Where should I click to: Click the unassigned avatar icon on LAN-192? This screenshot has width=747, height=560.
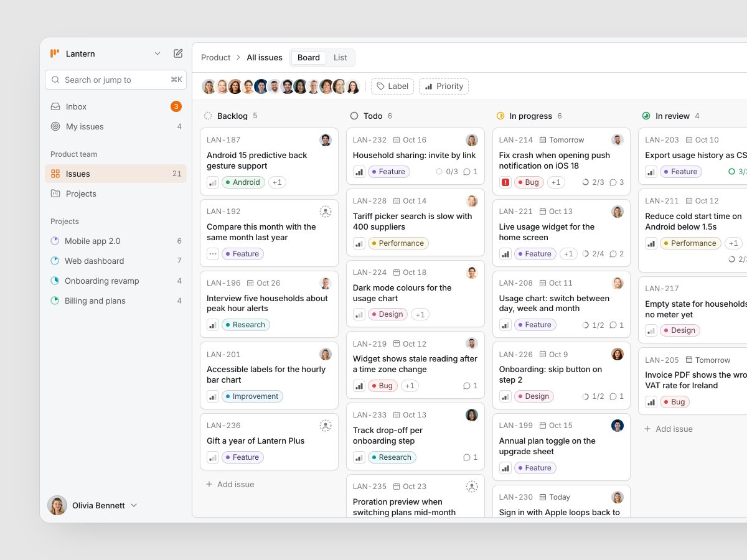tap(326, 212)
